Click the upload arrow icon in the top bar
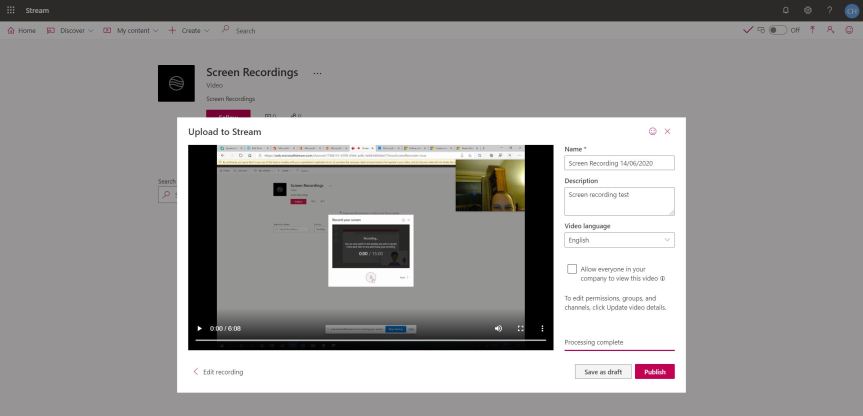The width and height of the screenshot is (863, 416). coord(812,30)
